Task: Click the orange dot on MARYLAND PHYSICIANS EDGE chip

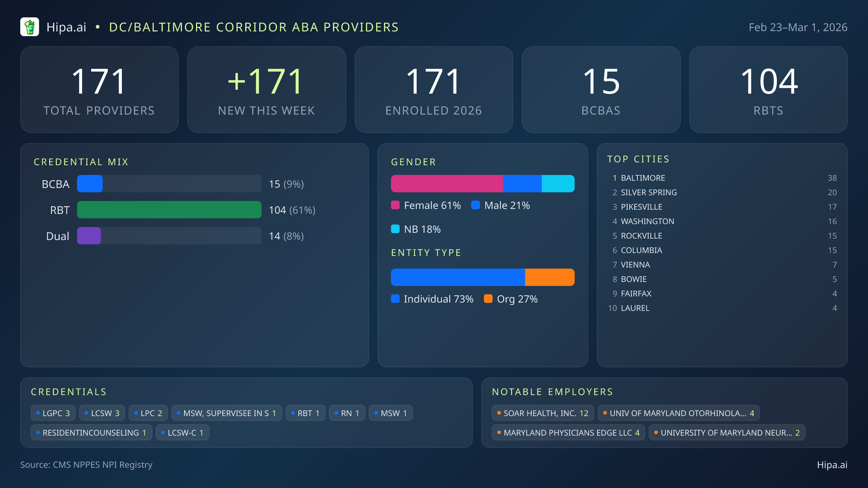Action: click(x=498, y=432)
